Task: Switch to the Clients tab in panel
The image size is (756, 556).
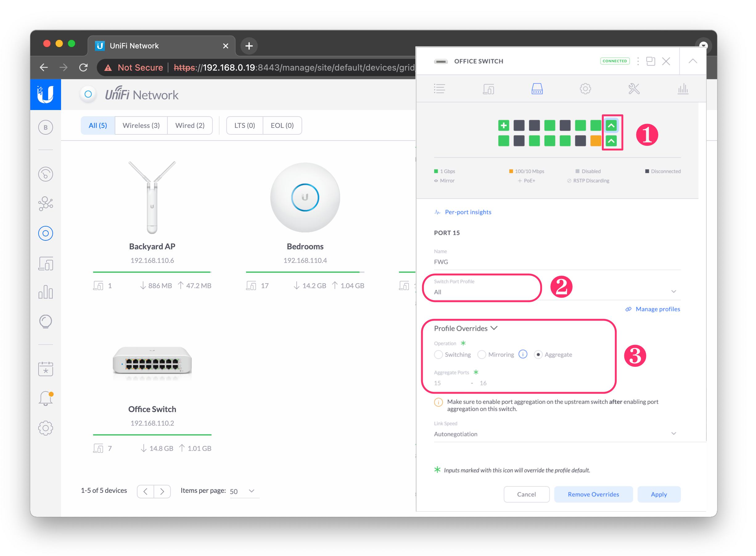Action: [x=488, y=89]
